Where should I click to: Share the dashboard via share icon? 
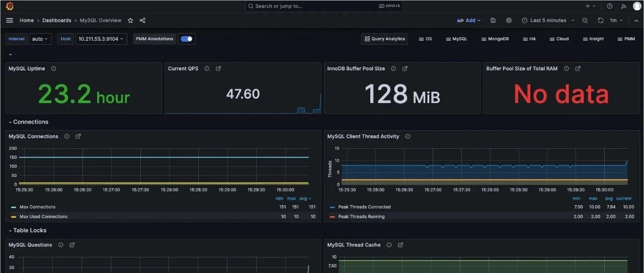(142, 20)
